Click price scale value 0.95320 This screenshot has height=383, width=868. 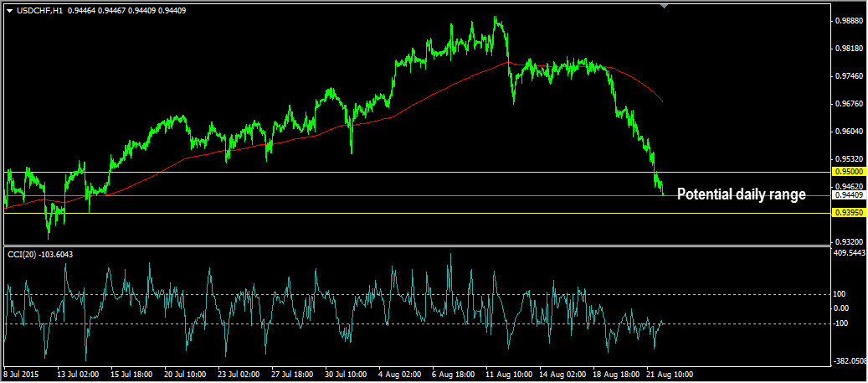(x=849, y=158)
